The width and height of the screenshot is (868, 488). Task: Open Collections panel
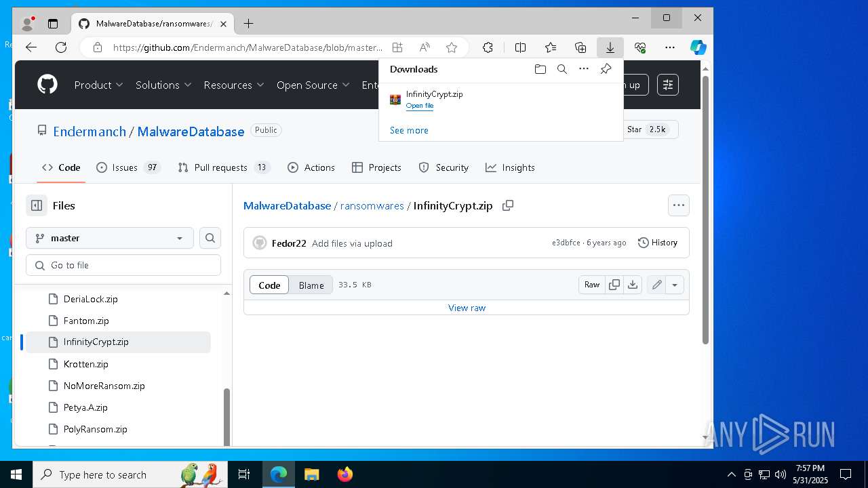pyautogui.click(x=580, y=47)
